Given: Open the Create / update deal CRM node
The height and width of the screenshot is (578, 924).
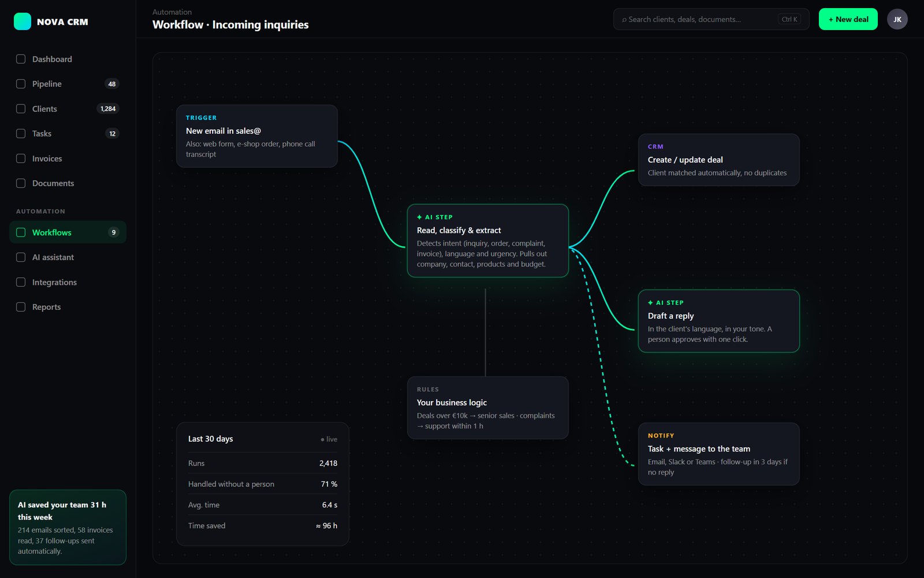Looking at the screenshot, I should pos(719,160).
